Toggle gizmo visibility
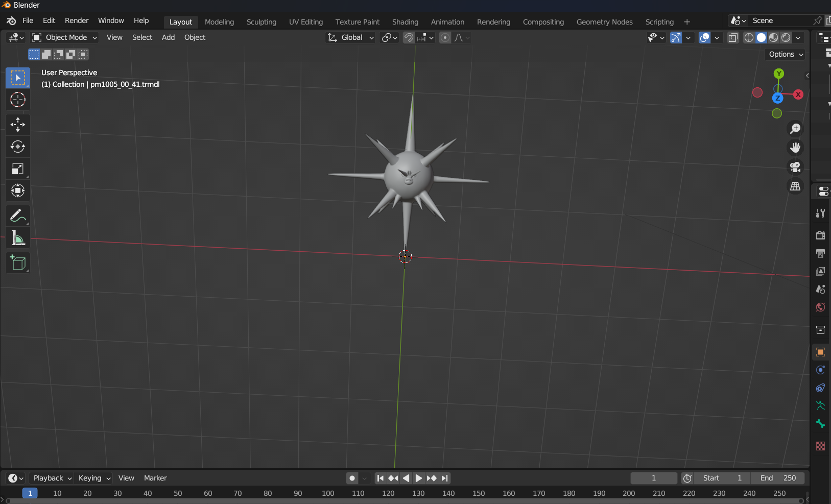This screenshot has width=831, height=504. [x=675, y=37]
